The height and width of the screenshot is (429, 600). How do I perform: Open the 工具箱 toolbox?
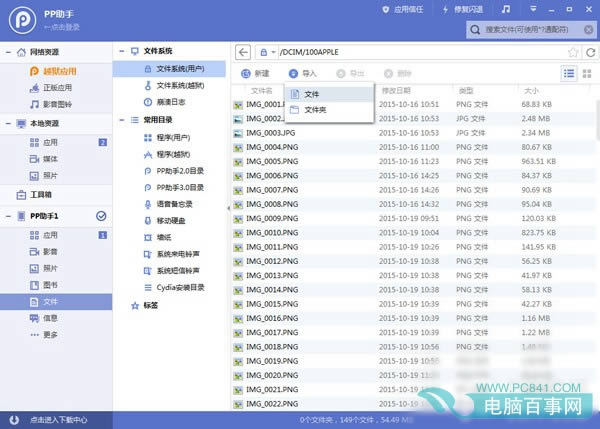[x=34, y=195]
